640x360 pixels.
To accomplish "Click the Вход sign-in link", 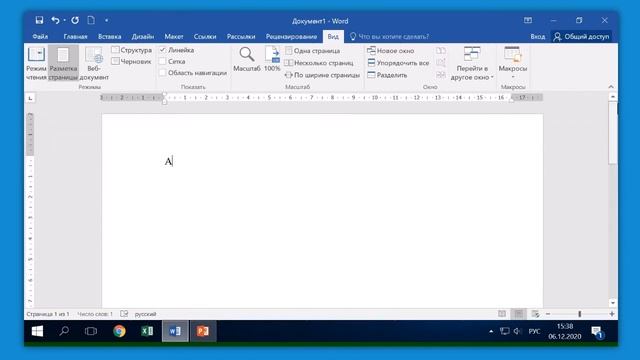I will [538, 36].
